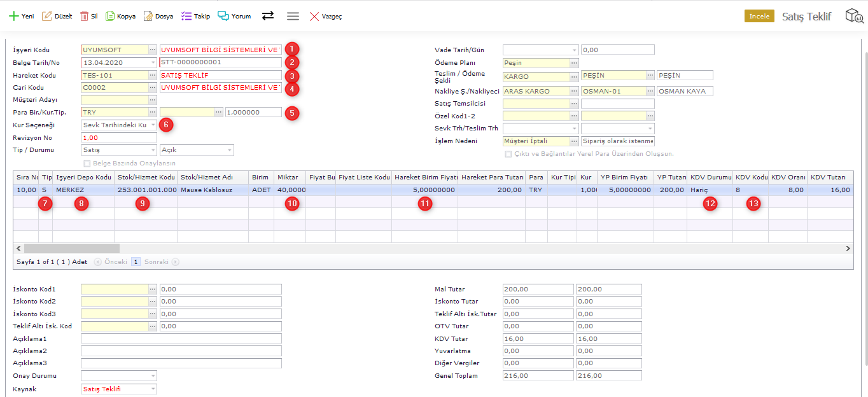This screenshot has width=868, height=397.
Task: Open the Dosya file icon
Action: click(x=148, y=16)
